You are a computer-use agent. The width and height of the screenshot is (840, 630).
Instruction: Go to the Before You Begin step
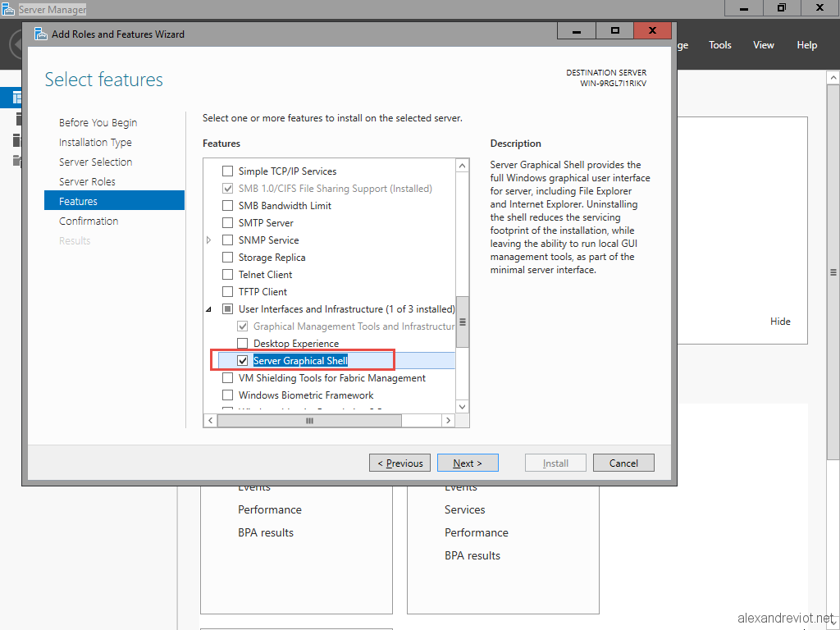98,123
